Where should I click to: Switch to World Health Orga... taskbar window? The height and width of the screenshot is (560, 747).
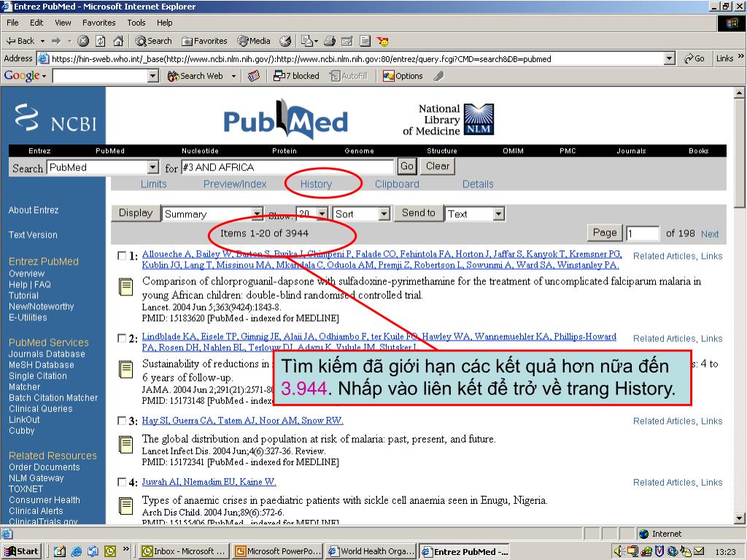(371, 551)
